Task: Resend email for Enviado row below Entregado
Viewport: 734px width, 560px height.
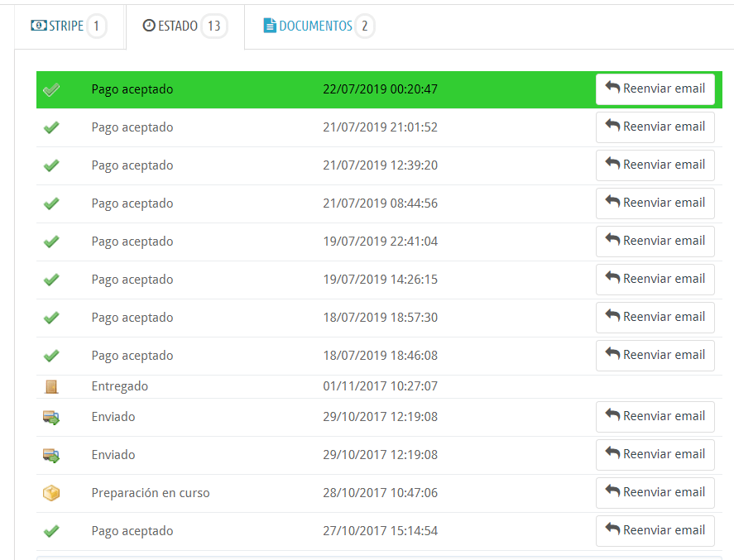Action: (x=655, y=416)
